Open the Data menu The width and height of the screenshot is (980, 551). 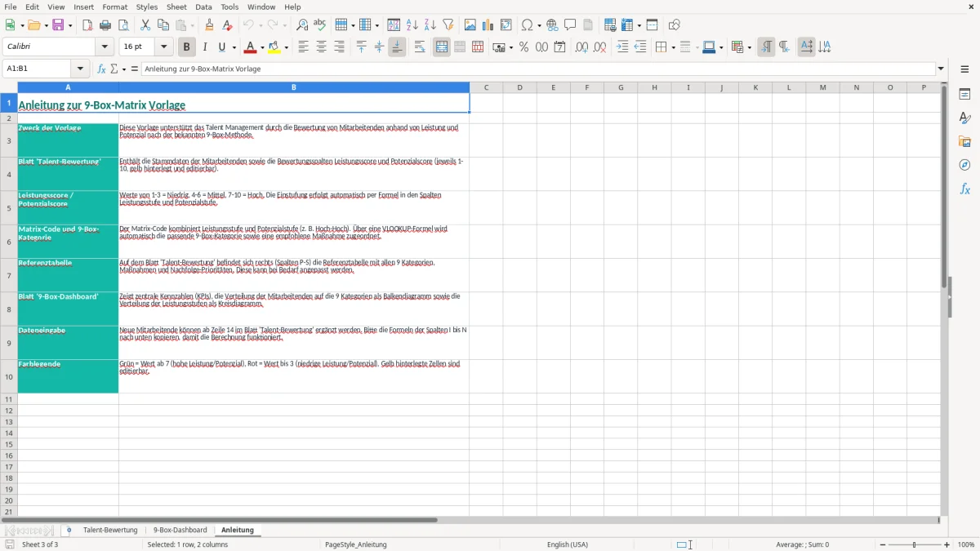(203, 7)
